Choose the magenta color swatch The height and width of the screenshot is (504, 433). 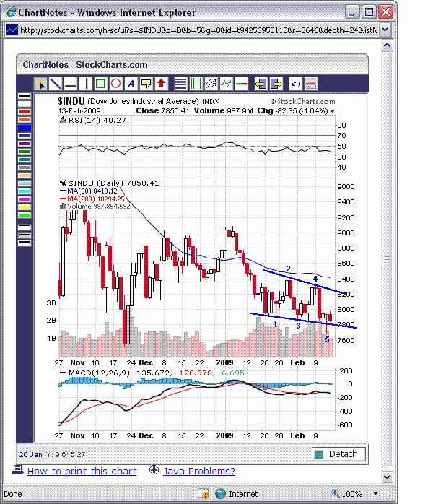tap(25, 199)
